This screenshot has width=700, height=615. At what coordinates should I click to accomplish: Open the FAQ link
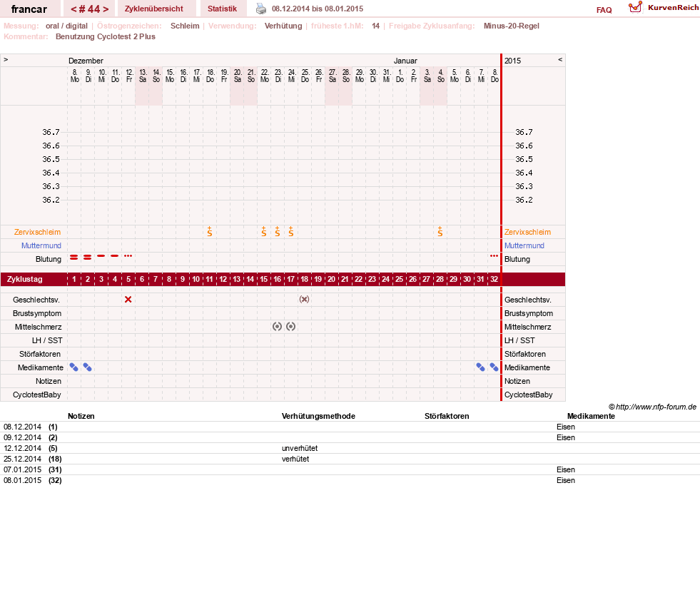click(x=604, y=10)
